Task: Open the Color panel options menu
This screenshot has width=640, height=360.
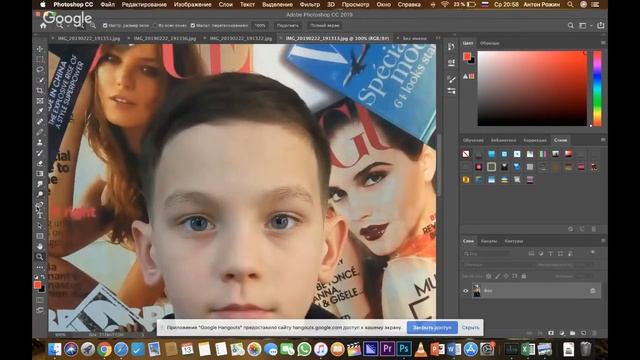Action: (603, 42)
